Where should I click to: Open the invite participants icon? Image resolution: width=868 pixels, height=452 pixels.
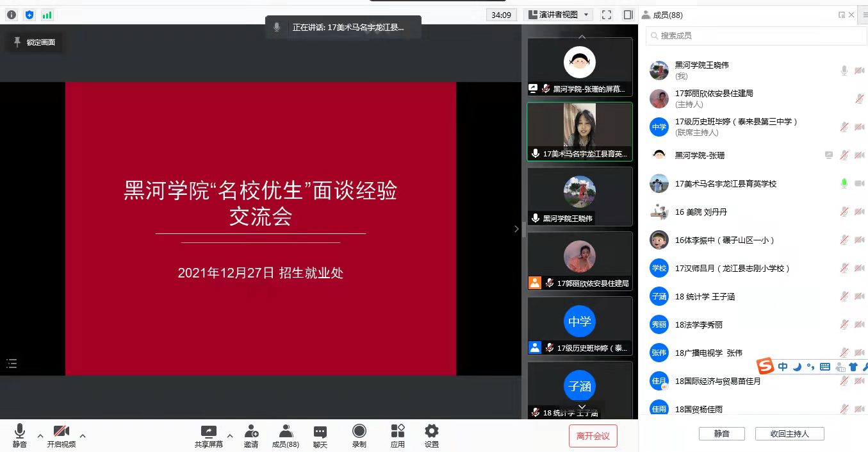251,431
